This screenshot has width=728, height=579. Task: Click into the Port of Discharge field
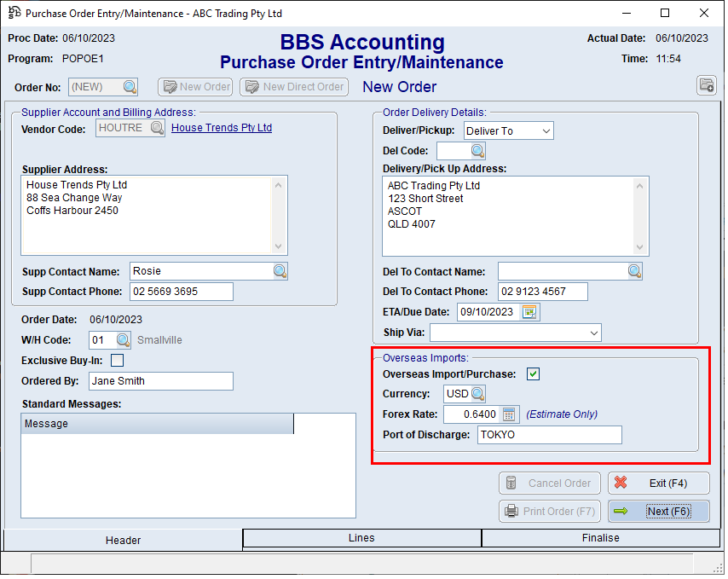(x=548, y=435)
